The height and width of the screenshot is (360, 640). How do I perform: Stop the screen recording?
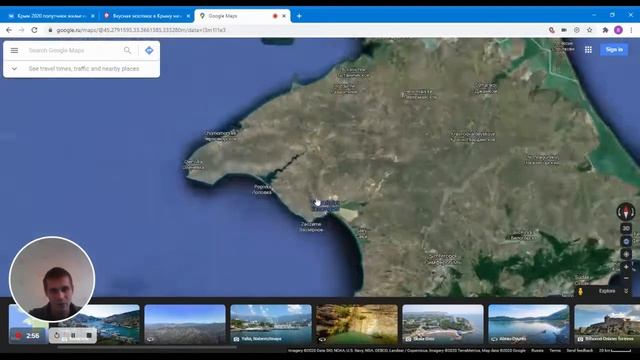click(89, 336)
